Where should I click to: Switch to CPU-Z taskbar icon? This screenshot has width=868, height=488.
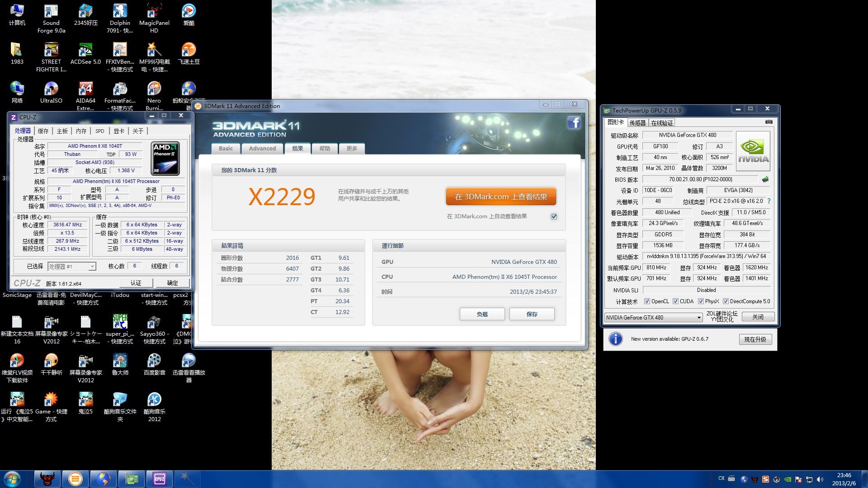point(160,479)
